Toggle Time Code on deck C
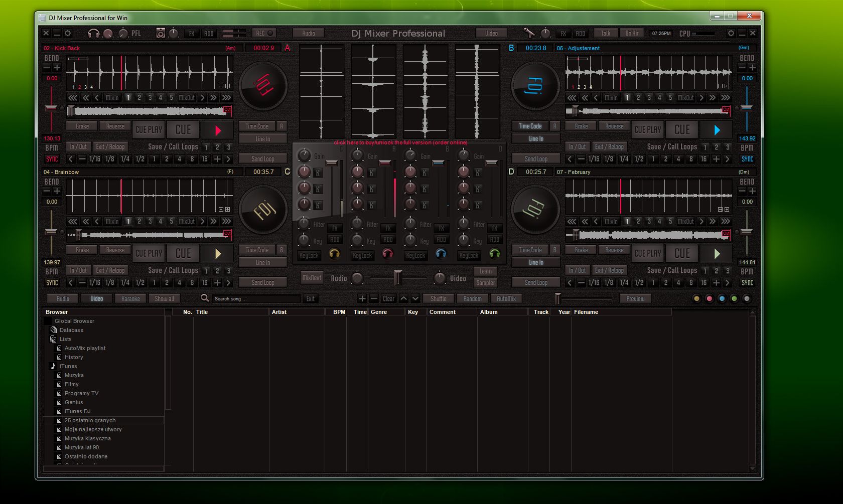Image resolution: width=843 pixels, height=504 pixels. click(257, 250)
